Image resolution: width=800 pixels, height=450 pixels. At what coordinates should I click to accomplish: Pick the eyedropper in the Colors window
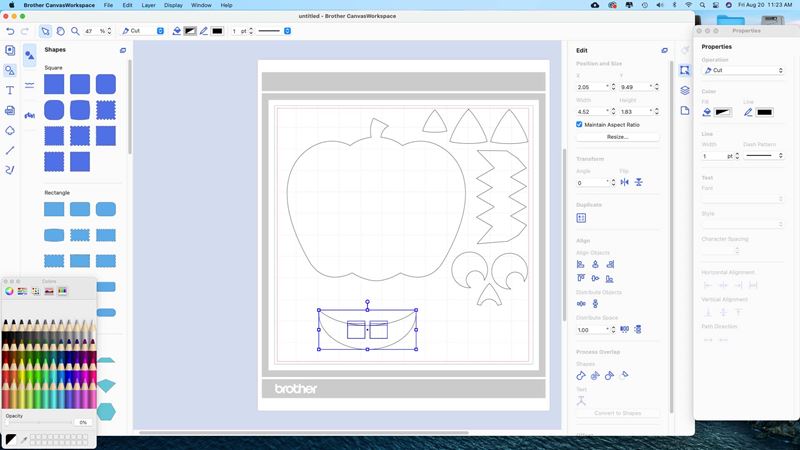pyautogui.click(x=23, y=439)
